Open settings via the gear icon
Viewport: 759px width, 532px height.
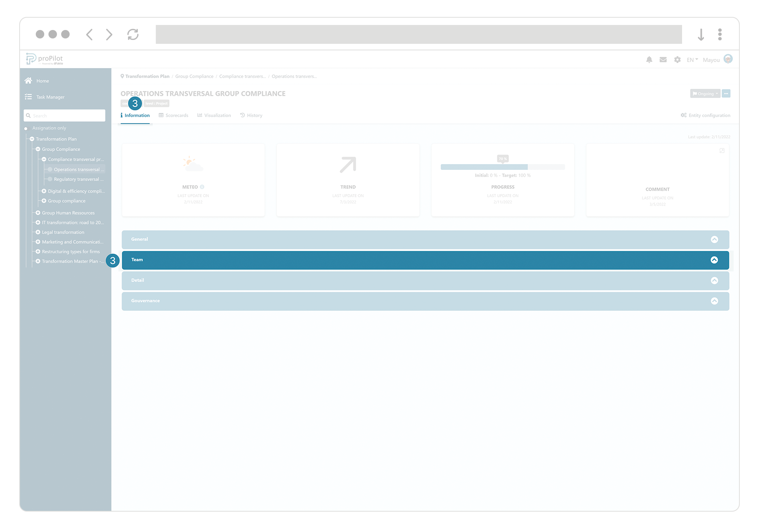pyautogui.click(x=677, y=60)
